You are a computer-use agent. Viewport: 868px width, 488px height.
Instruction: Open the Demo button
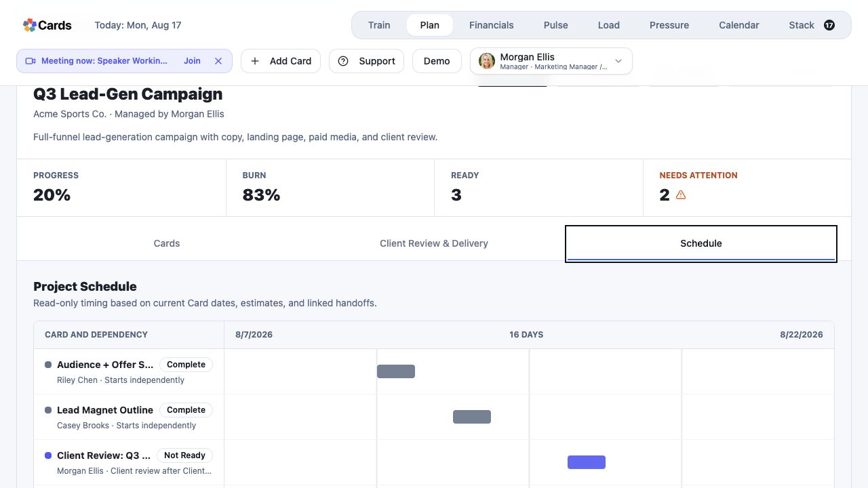pos(437,61)
